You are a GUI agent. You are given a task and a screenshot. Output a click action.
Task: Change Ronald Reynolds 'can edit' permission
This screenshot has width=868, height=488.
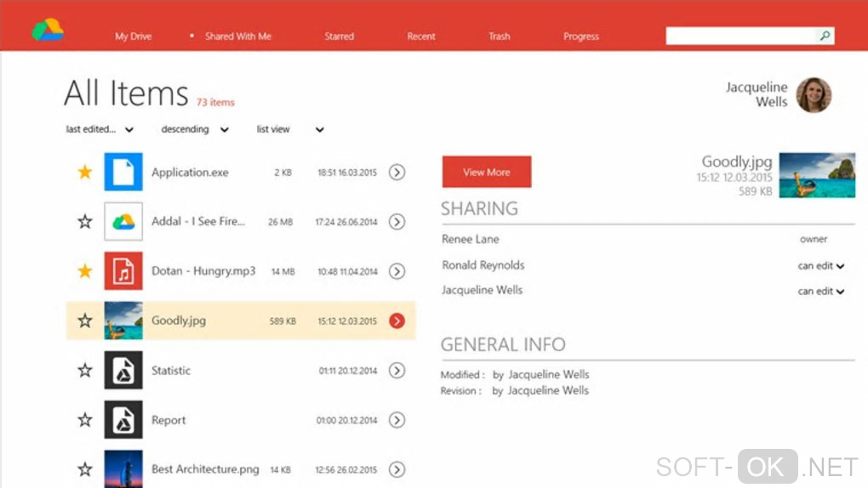pos(821,266)
